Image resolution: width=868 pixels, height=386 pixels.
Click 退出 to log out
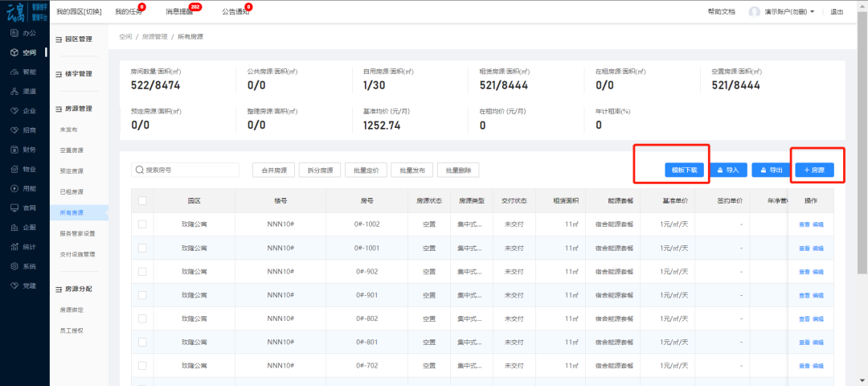[x=837, y=11]
